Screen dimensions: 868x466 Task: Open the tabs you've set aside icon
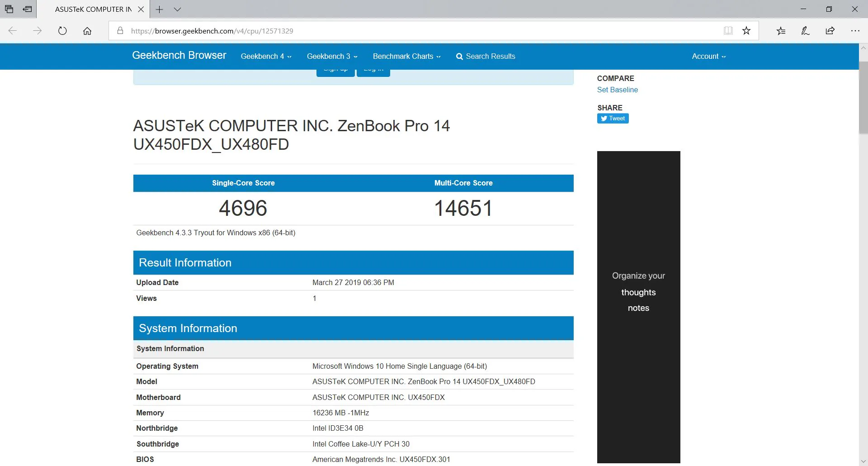coord(9,9)
